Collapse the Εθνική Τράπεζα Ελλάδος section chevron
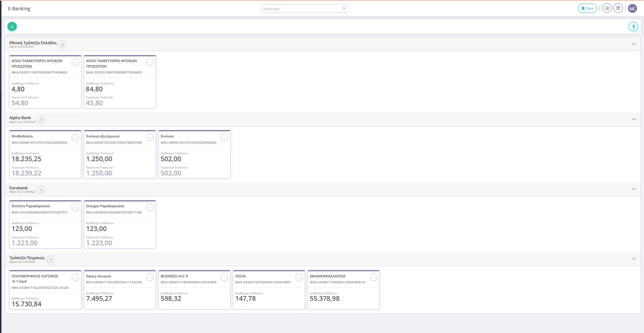The width and height of the screenshot is (644, 333). [634, 44]
